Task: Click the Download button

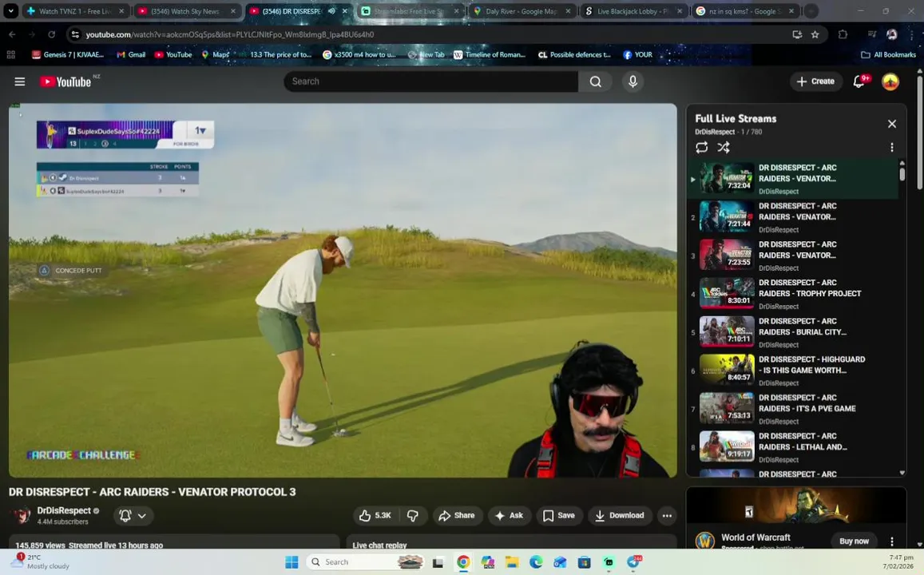Action: click(620, 515)
